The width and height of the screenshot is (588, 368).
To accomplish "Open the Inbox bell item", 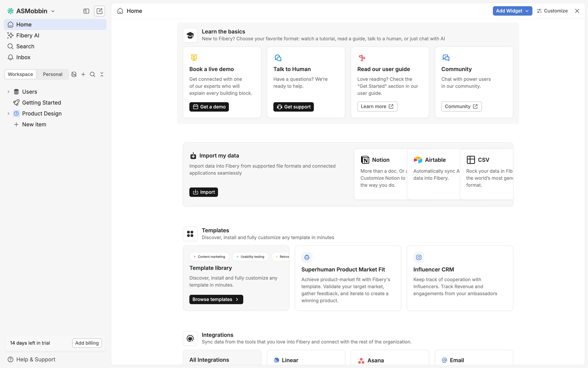I will click(x=23, y=57).
